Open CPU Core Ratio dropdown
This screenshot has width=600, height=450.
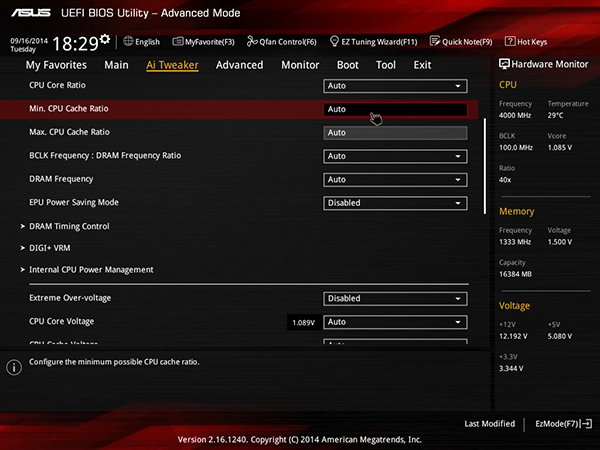[x=395, y=86]
